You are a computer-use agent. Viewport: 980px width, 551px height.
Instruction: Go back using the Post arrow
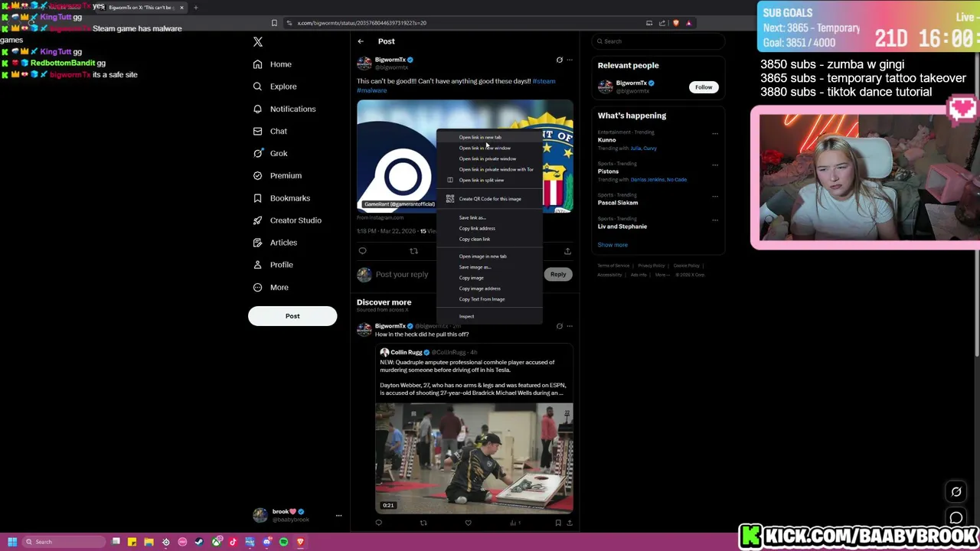click(x=361, y=41)
